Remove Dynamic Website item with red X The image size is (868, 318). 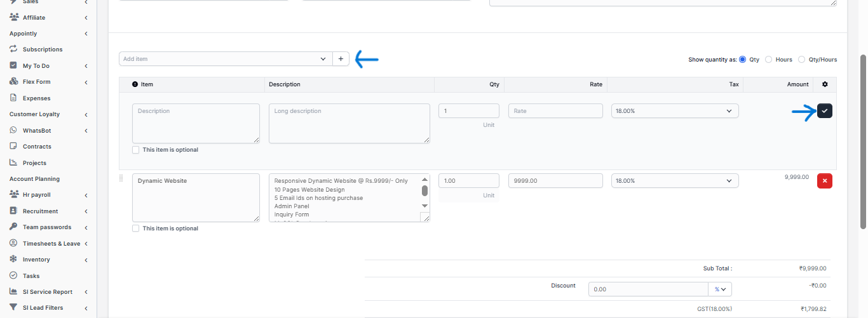824,181
